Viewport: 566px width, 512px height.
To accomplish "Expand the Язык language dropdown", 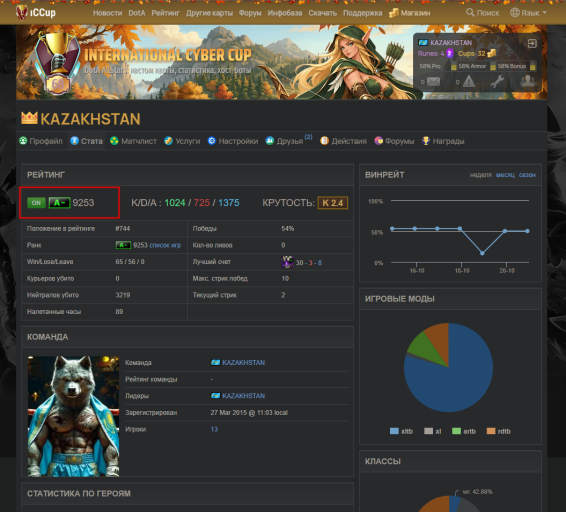I will tap(534, 13).
